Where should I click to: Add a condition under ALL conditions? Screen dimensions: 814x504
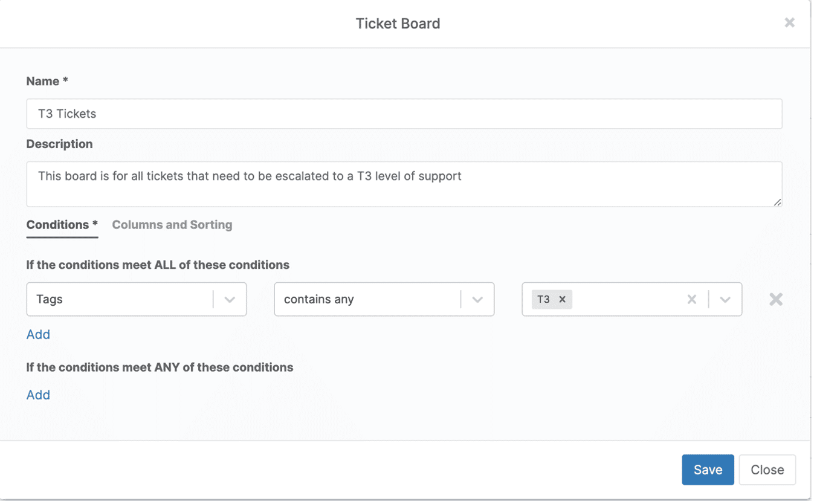point(38,334)
